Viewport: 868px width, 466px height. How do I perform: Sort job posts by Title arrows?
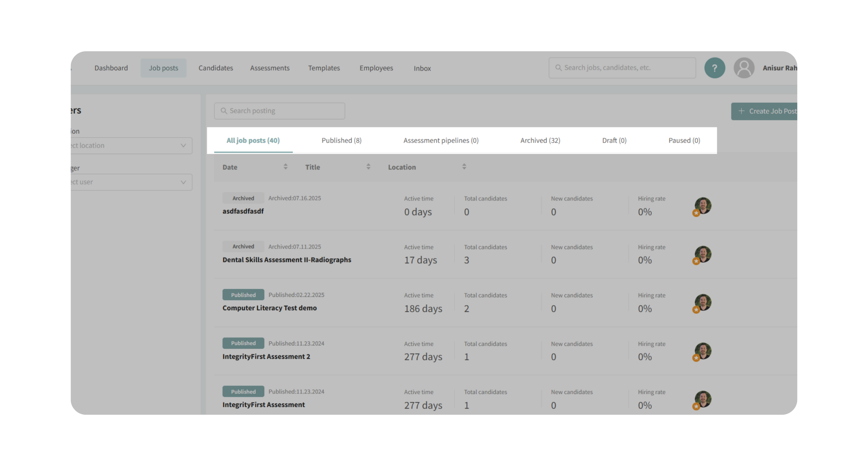tap(368, 167)
